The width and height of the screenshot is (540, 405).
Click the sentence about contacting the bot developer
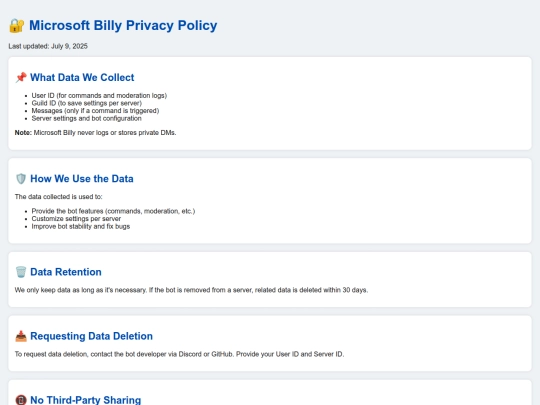[x=179, y=354]
